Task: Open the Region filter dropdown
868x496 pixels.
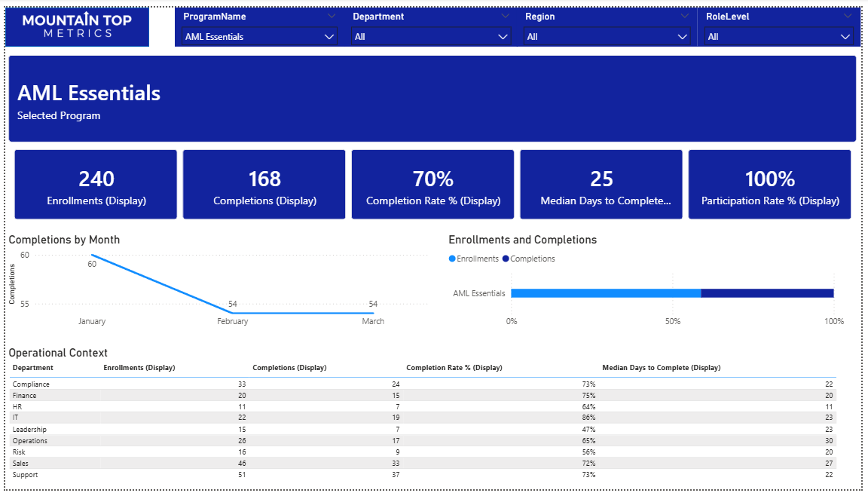Action: click(x=607, y=37)
